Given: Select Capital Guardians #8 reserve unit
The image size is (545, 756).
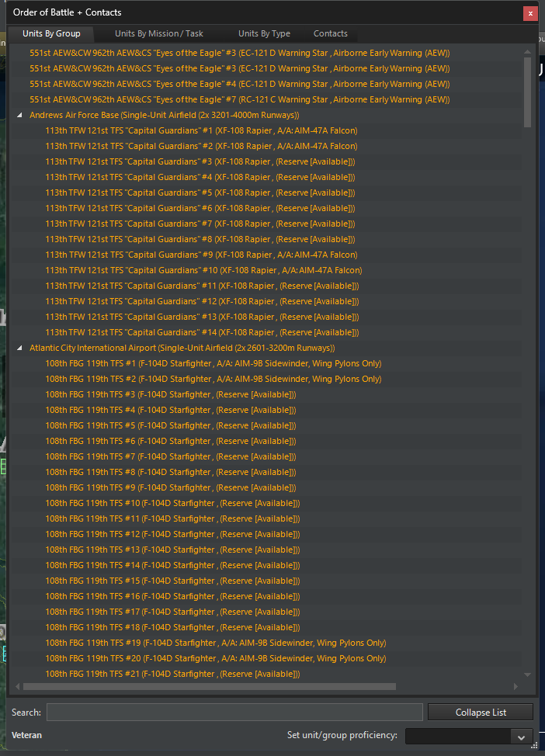Looking at the screenshot, I should pyautogui.click(x=200, y=239).
